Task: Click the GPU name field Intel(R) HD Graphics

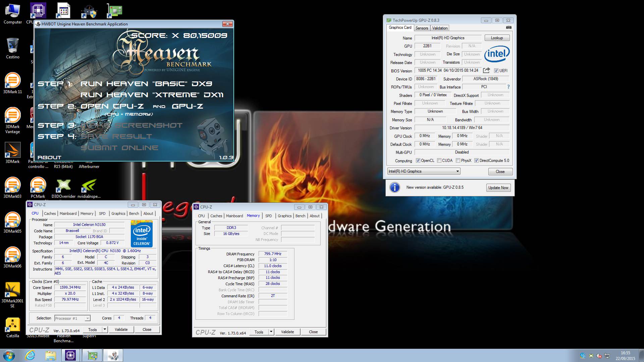Action: [x=448, y=38]
